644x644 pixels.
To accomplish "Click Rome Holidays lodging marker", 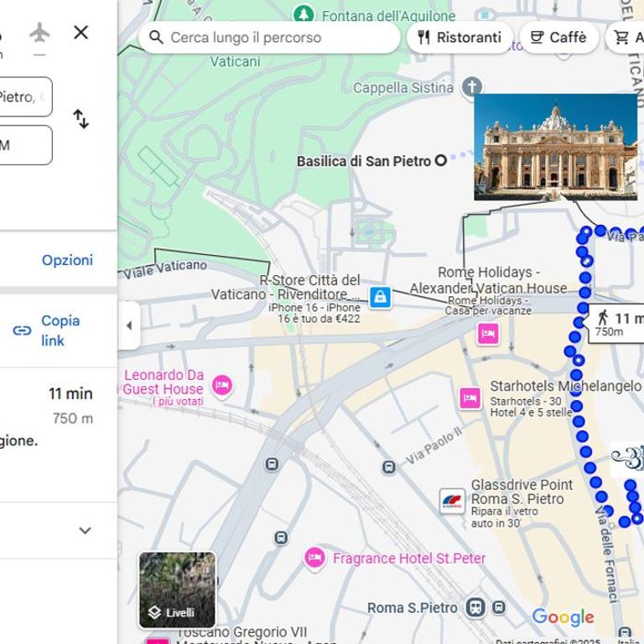I will click(488, 334).
